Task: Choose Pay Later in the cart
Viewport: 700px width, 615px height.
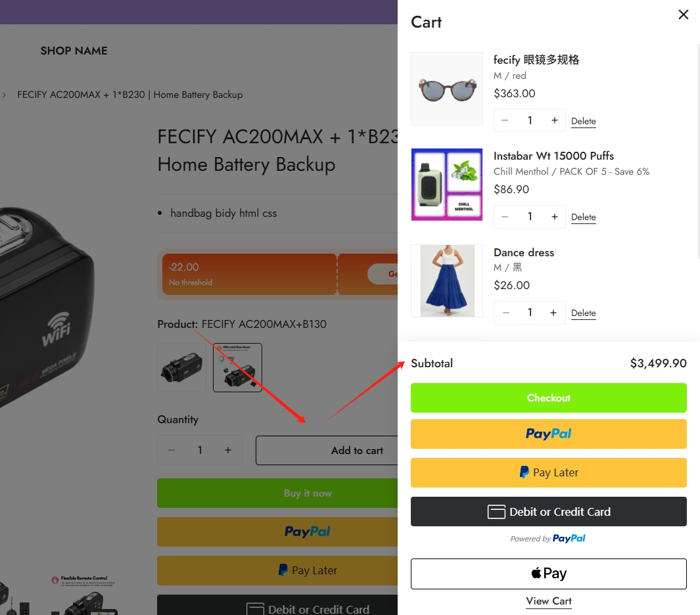Action: 548,472
